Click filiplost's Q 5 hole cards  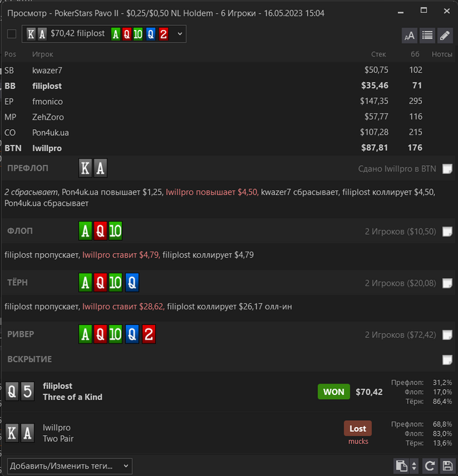(20, 391)
